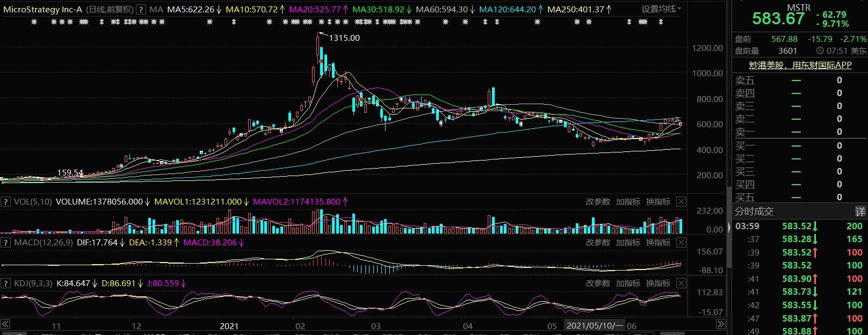Open help for the MACD indicator

click(x=6, y=243)
